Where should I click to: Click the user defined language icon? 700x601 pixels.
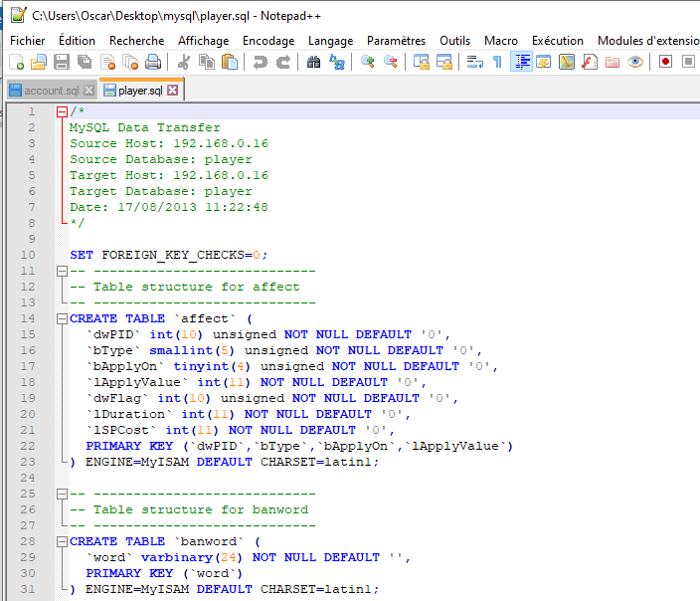point(544,62)
